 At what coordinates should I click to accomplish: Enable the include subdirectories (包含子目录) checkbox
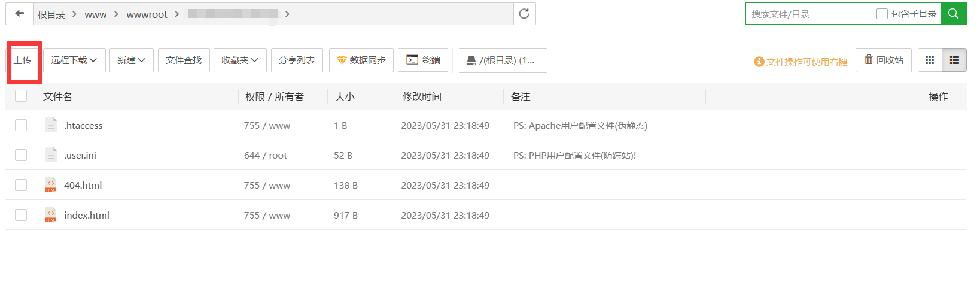pos(882,14)
